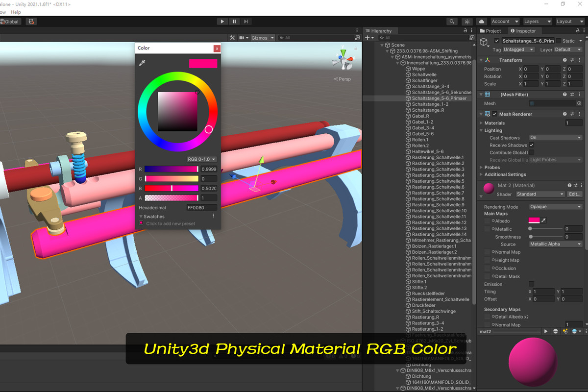588x392 pixels.
Task: Toggle the Receive Shadows checkbox
Action: pos(531,145)
